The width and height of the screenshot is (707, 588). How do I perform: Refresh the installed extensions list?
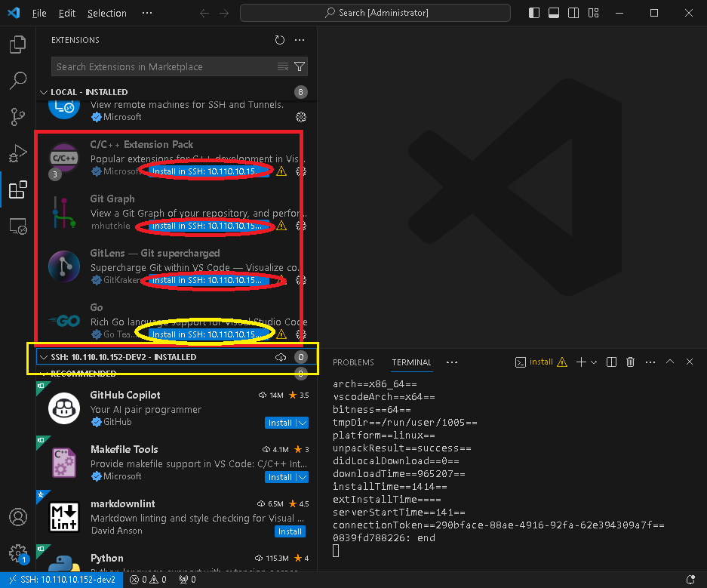[x=278, y=40]
